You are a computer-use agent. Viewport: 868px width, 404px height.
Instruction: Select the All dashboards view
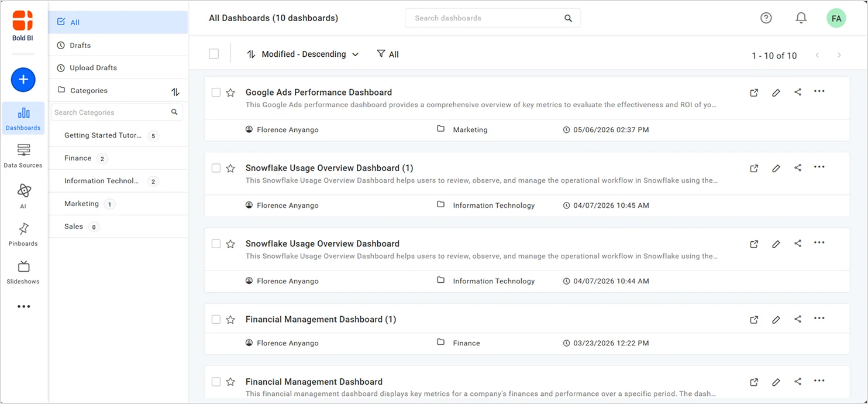click(118, 22)
